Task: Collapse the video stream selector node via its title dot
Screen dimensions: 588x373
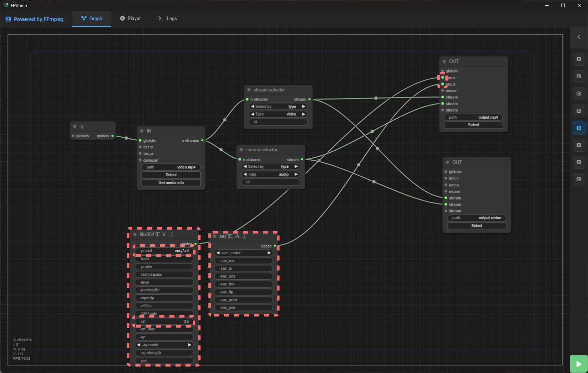Action: 249,90
